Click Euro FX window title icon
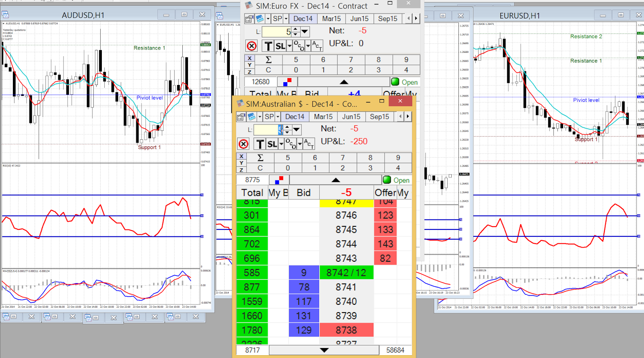Viewport: 644px width, 358px height. pos(249,5)
